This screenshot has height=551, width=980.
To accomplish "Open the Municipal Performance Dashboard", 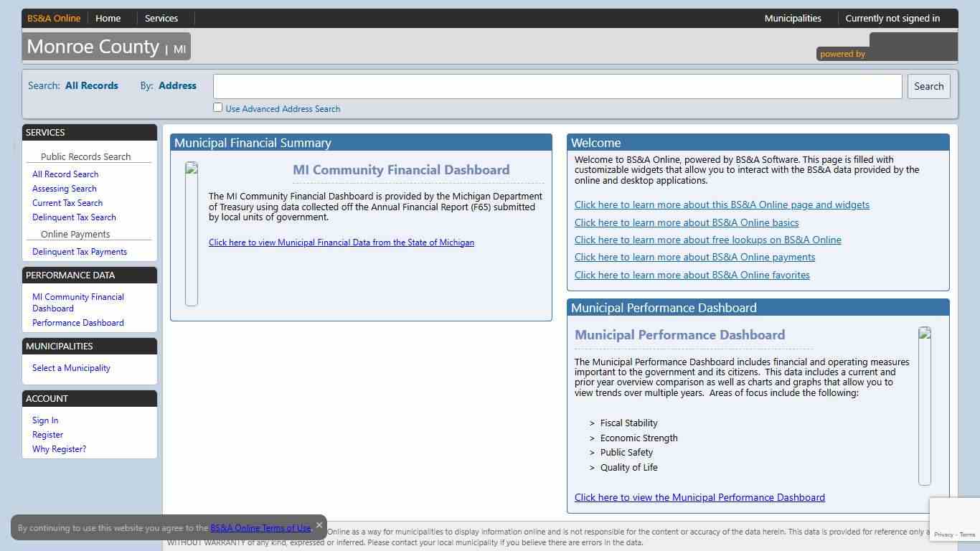I will (x=699, y=497).
